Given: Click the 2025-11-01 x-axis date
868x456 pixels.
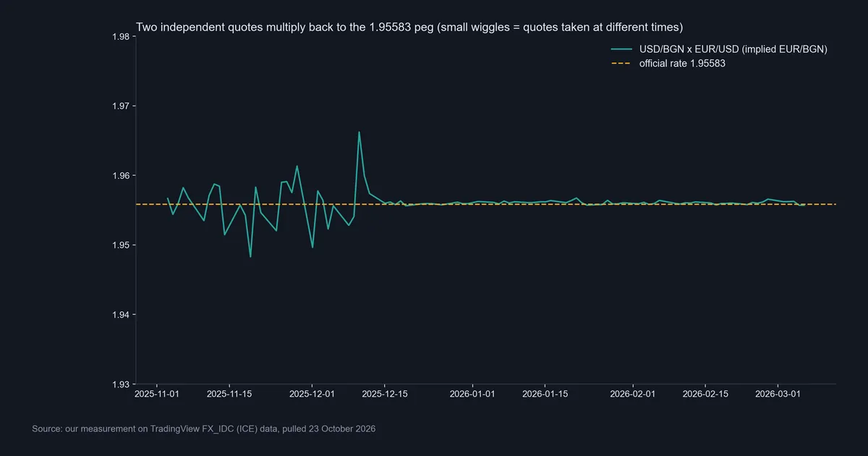Looking at the screenshot, I should [x=157, y=394].
